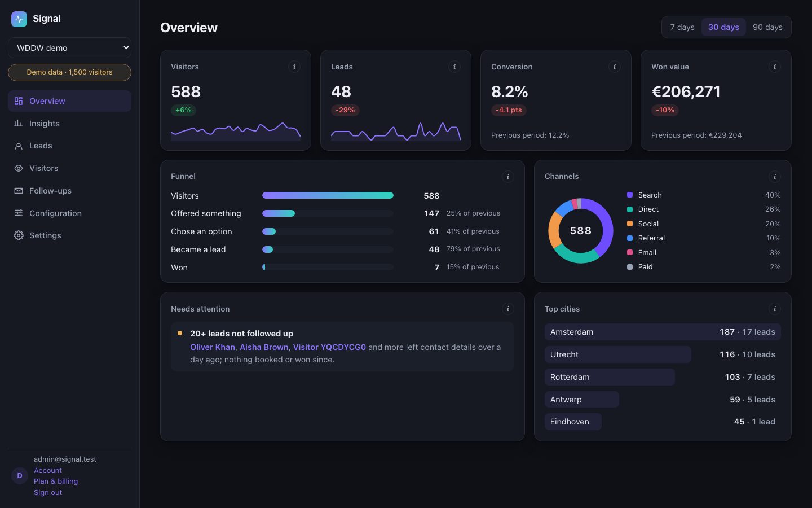Click the Email channel pink swatch
Image resolution: width=812 pixels, height=508 pixels.
click(630, 252)
